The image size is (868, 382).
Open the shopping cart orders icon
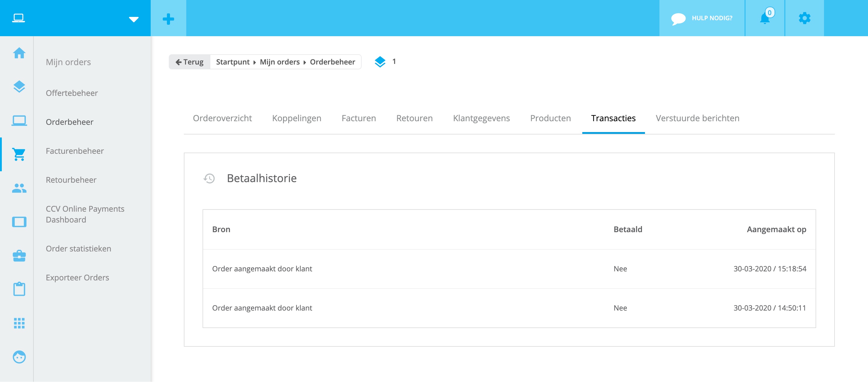click(19, 154)
